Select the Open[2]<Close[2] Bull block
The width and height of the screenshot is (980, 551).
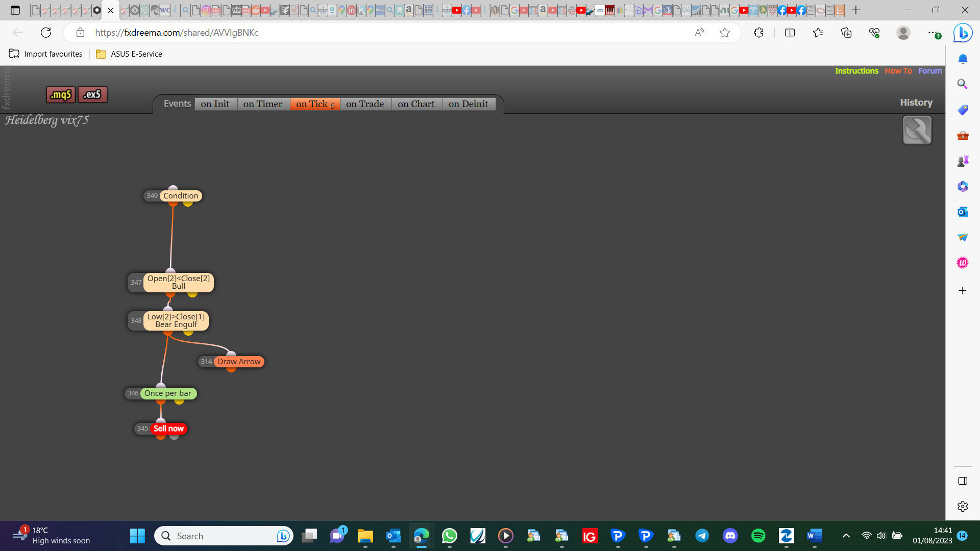click(x=178, y=282)
